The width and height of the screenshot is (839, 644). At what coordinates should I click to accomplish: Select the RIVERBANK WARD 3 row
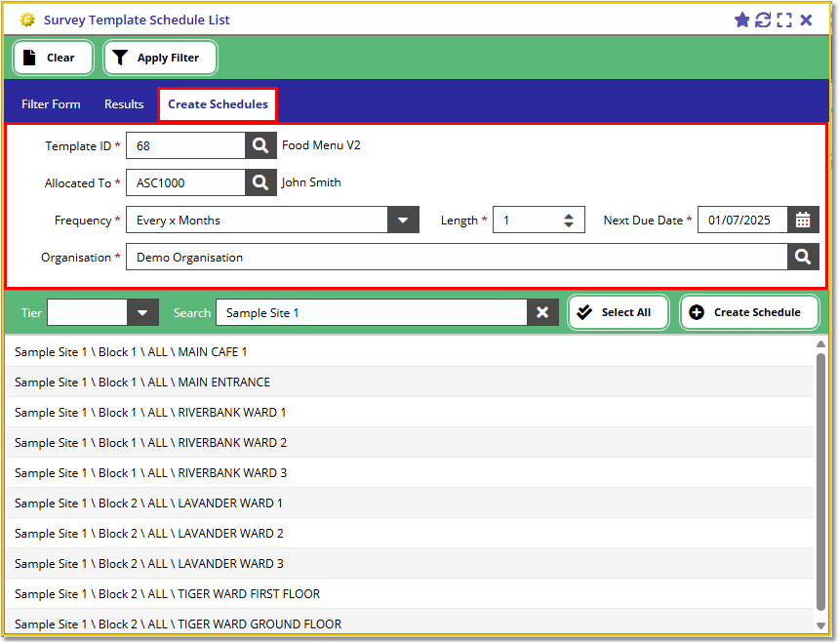[410, 473]
